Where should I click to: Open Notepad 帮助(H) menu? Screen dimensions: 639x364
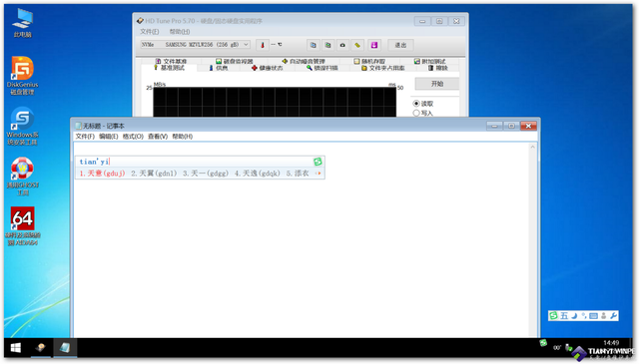pos(182,137)
